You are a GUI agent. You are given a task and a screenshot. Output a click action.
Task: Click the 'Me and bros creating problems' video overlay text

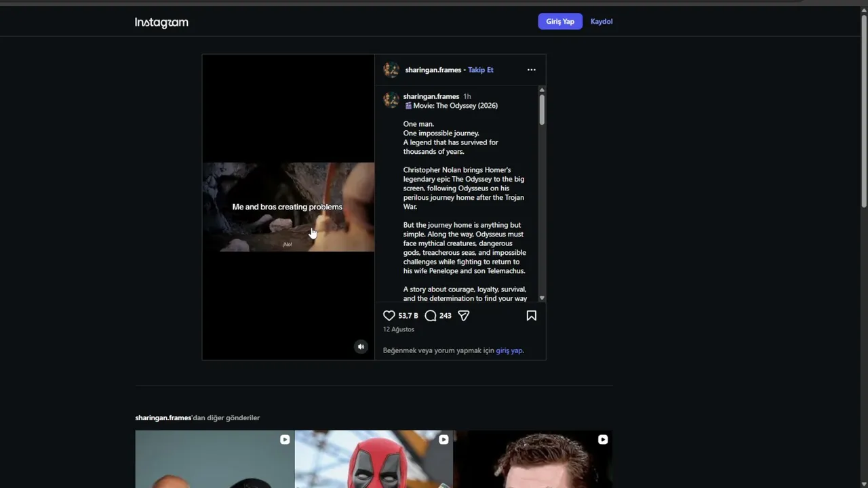click(x=288, y=207)
